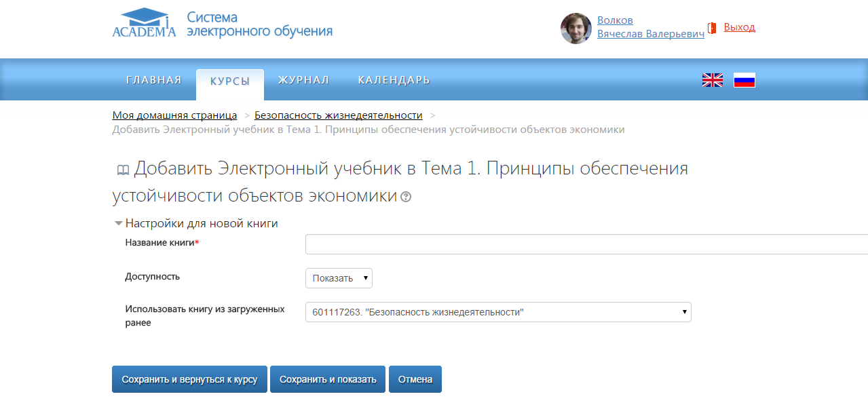Click Сохранить и показать button
868x405 pixels.
(328, 379)
